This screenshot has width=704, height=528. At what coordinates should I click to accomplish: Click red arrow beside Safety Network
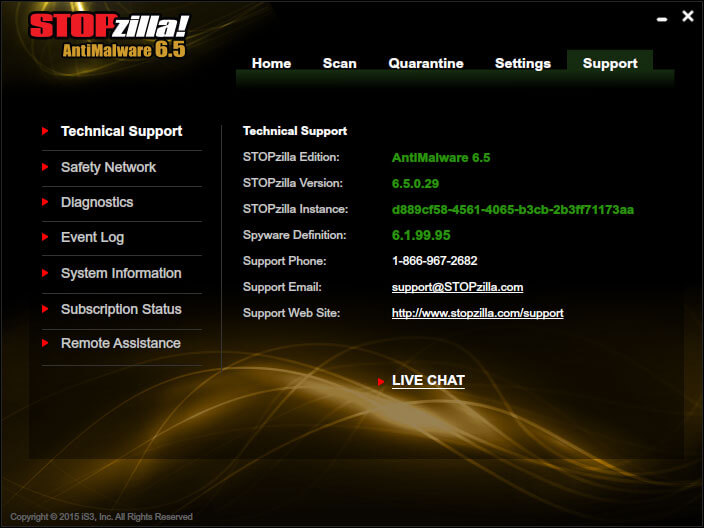(x=45, y=167)
